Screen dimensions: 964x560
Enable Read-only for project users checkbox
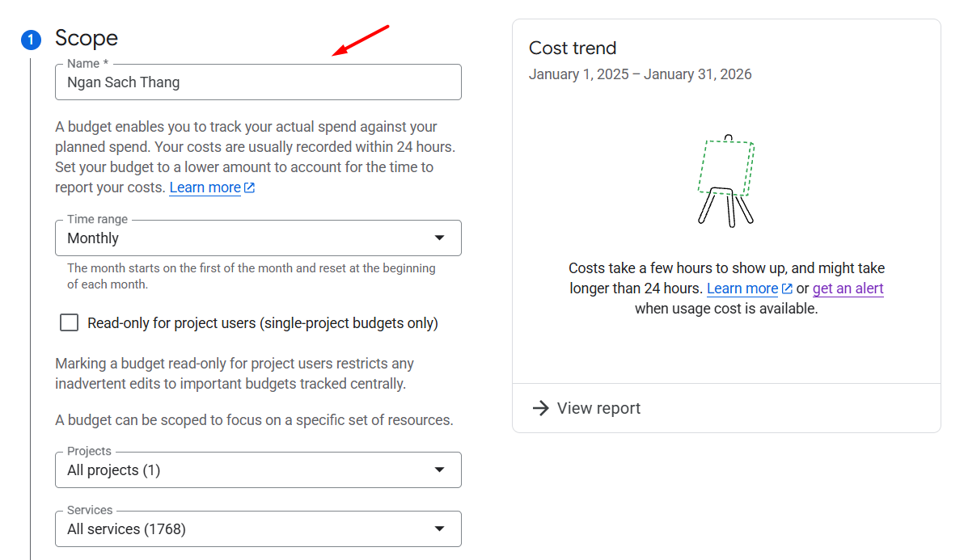click(70, 323)
